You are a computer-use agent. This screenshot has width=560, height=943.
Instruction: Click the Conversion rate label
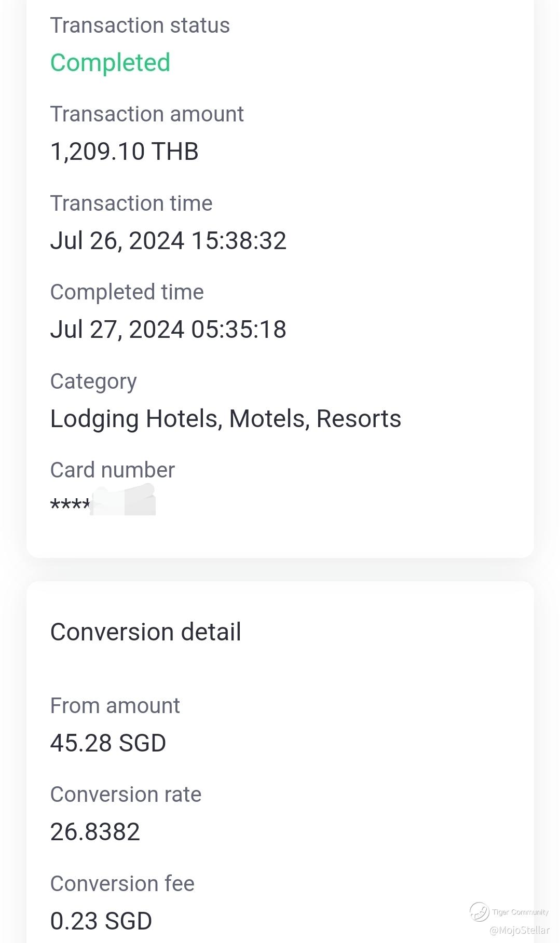[x=126, y=795]
